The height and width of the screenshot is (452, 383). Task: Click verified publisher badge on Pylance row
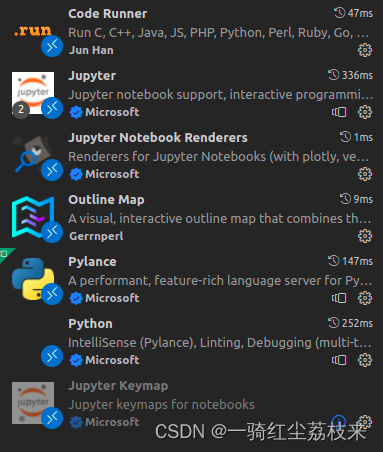(x=76, y=298)
